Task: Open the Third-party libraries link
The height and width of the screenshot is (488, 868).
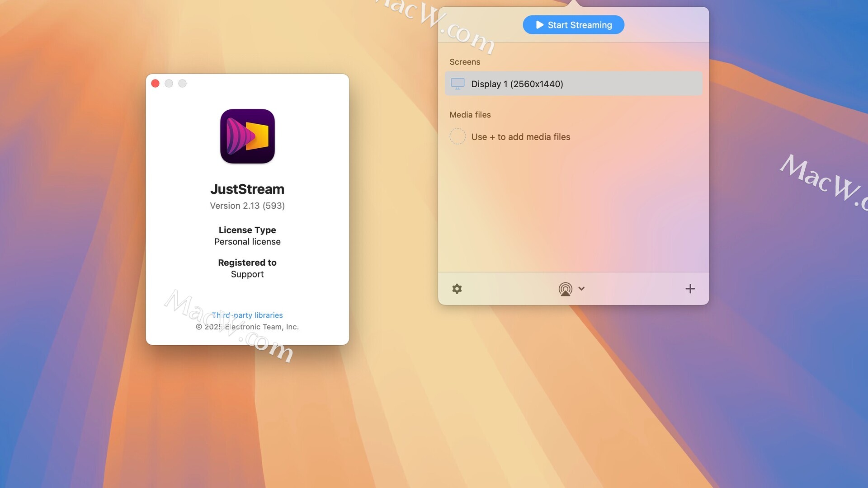Action: pyautogui.click(x=247, y=315)
